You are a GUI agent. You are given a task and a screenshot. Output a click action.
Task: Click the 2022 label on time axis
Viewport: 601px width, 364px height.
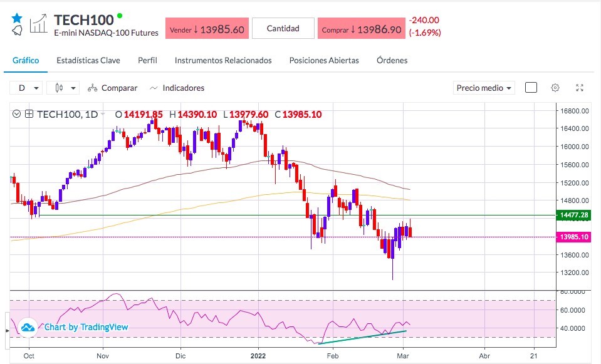tap(258, 356)
